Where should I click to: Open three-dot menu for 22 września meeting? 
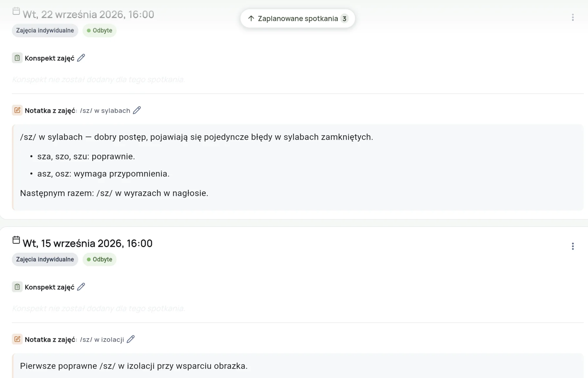[573, 17]
